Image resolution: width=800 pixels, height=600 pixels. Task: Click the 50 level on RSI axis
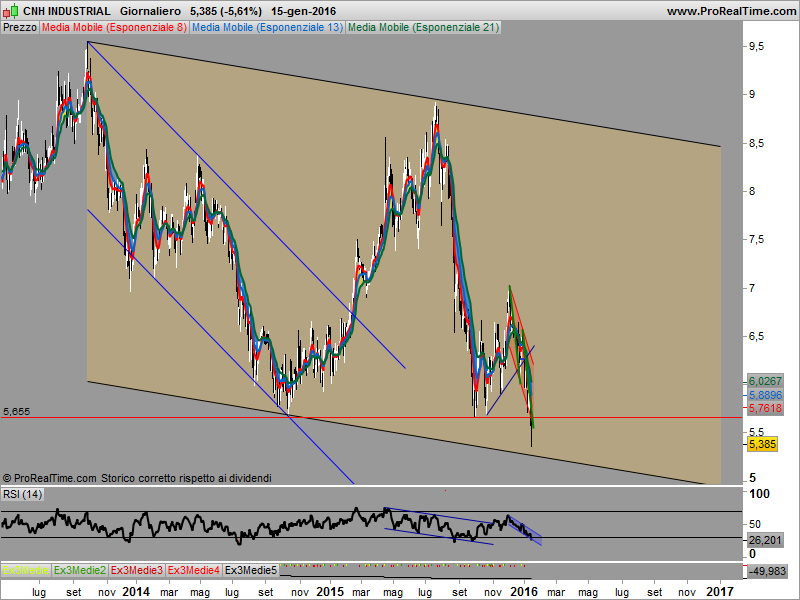pos(755,524)
